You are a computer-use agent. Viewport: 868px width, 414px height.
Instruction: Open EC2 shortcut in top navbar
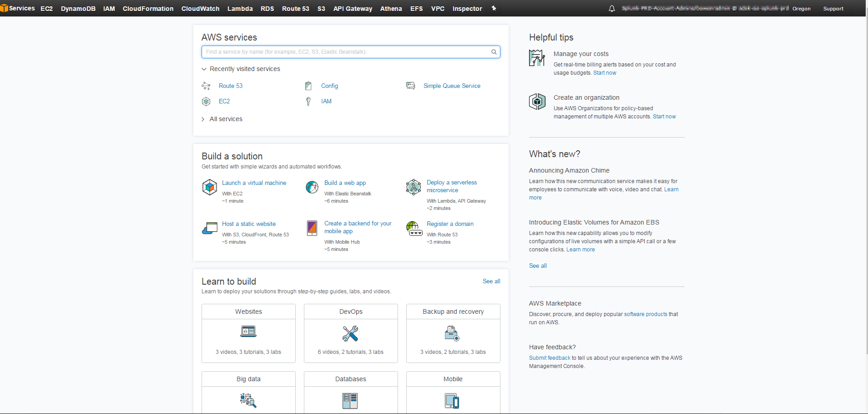click(x=46, y=9)
